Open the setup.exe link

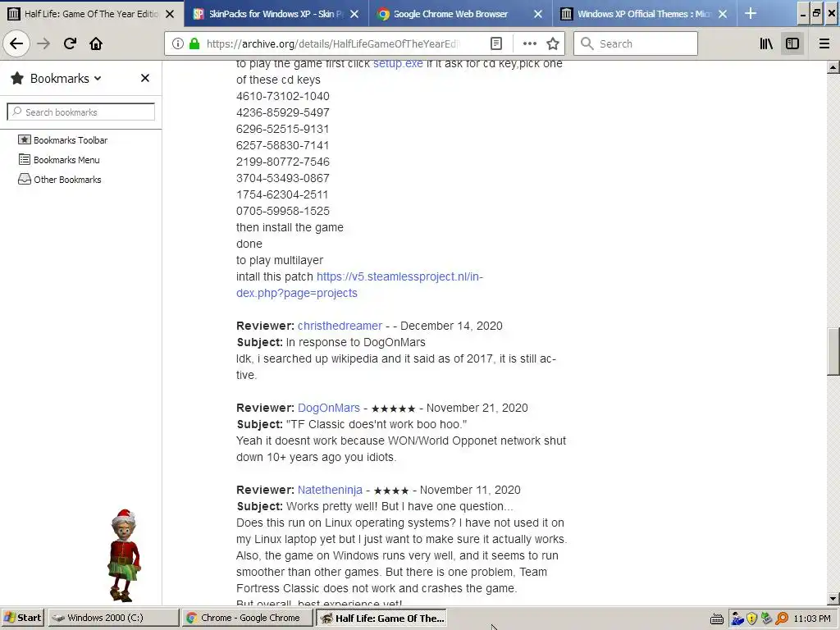coord(398,63)
